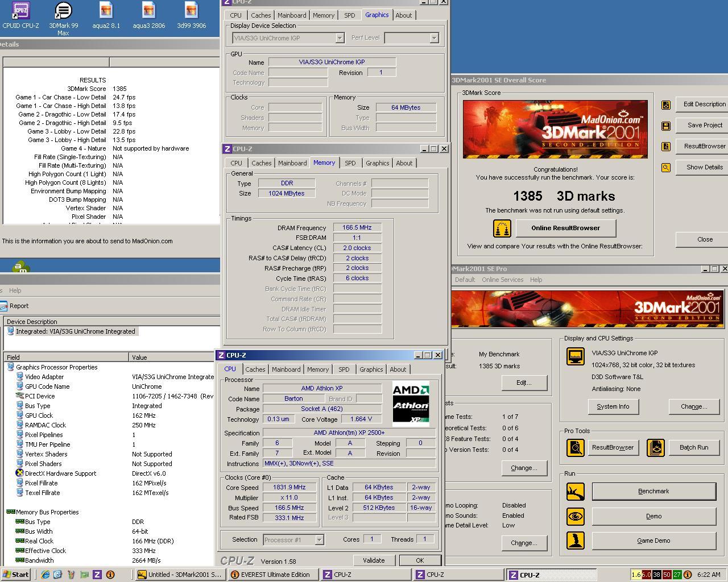Viewport: 728px width, 582px height.
Task: Click the Game Demo joystick icon
Action: click(576, 541)
